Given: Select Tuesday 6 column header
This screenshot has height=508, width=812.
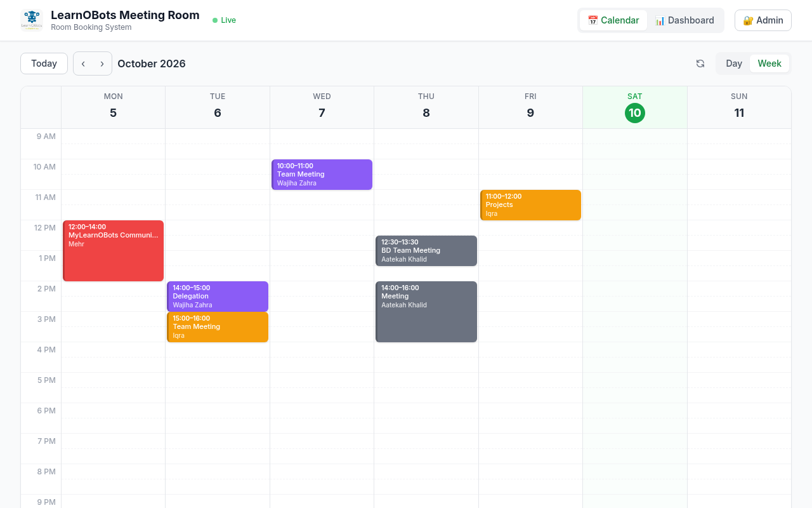Looking at the screenshot, I should [x=218, y=107].
